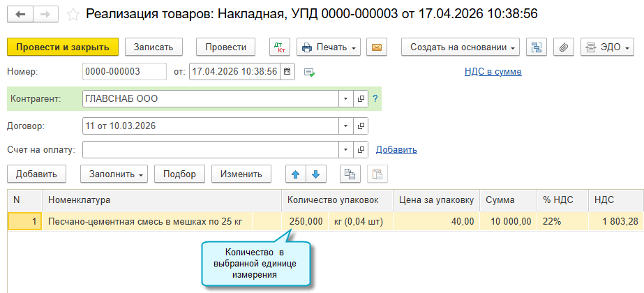Click the empty Счет на оплату field
Screen dimensions: 644x293
[x=211, y=149]
